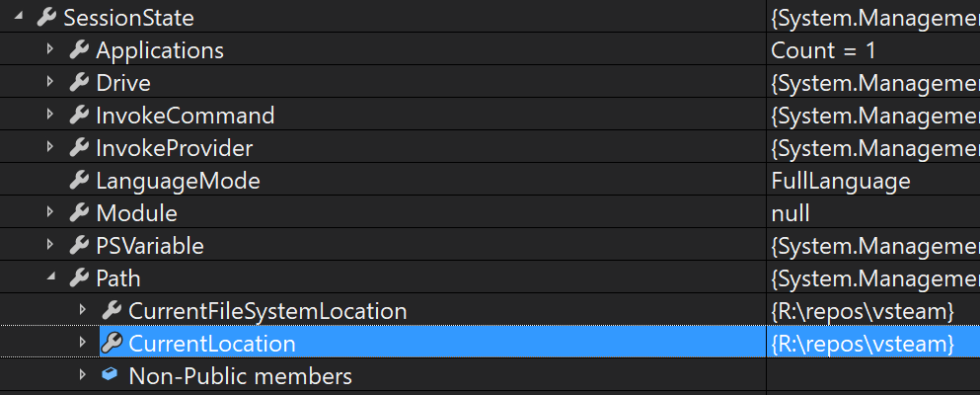980x395 pixels.
Task: Click the Count = 1 value
Action: pyautogui.click(x=823, y=50)
